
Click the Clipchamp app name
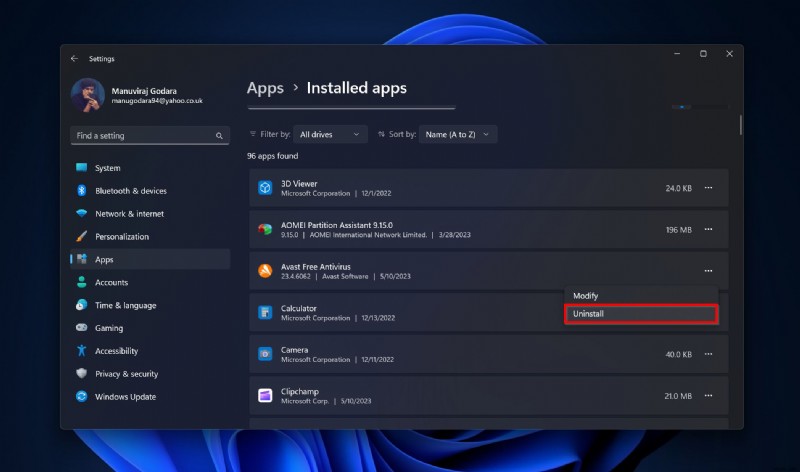299,392
